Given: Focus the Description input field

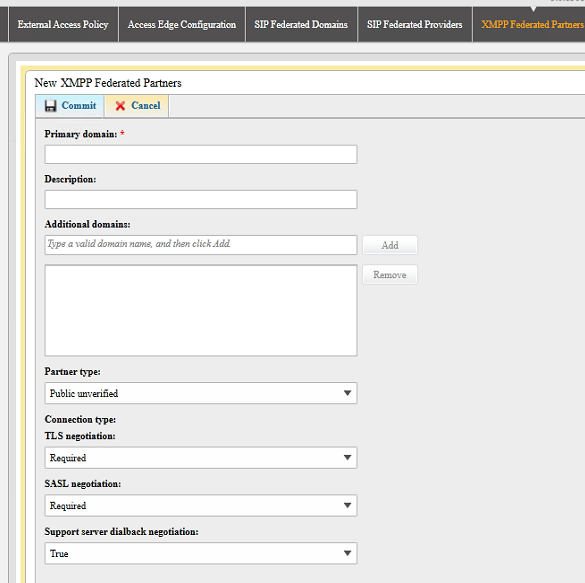Looking at the screenshot, I should point(201,200).
